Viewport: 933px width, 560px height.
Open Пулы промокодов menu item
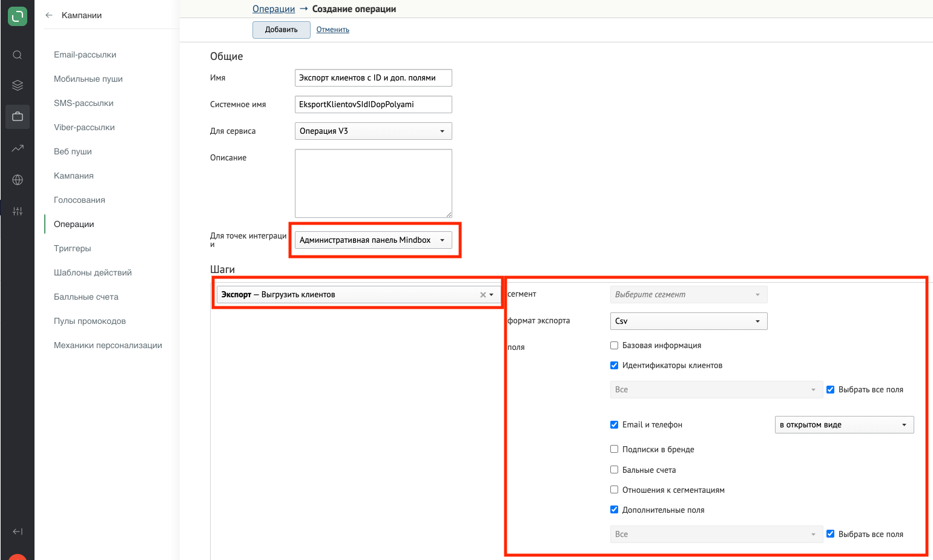(x=90, y=321)
